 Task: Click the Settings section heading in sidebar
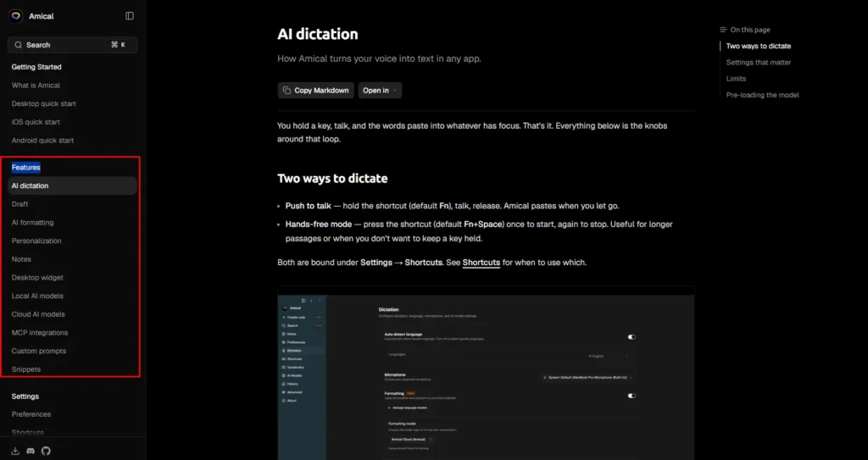[25, 396]
